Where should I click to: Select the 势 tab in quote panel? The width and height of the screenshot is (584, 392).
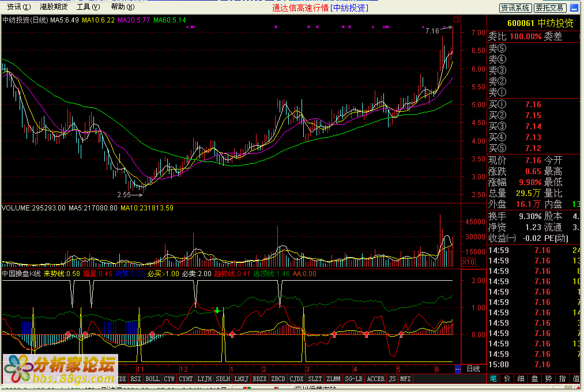[x=548, y=379]
